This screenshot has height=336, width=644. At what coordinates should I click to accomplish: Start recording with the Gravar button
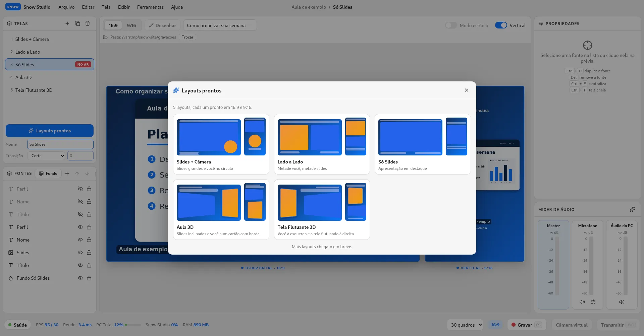[527, 325]
